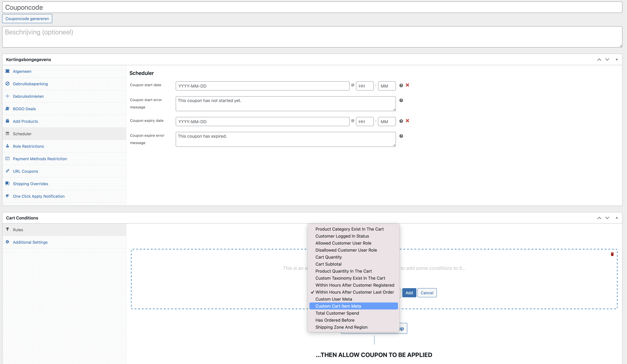This screenshot has width=627, height=364.
Task: Delete condition group with red trash icon
Action: 612,254
